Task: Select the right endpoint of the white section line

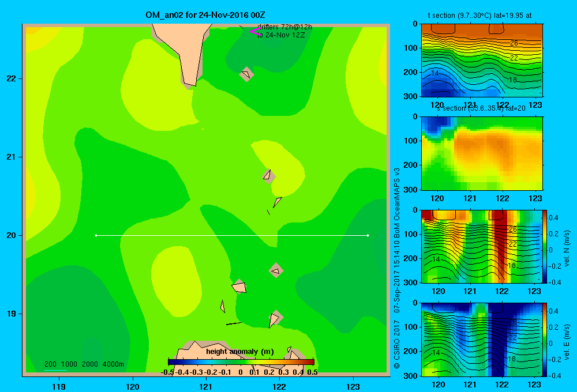Action: click(x=368, y=235)
